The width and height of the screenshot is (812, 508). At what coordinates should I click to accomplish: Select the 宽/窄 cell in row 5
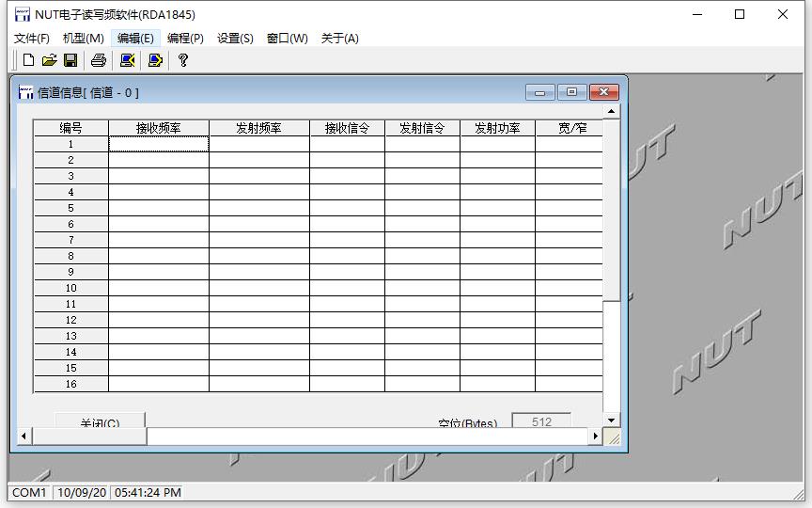[x=570, y=209]
